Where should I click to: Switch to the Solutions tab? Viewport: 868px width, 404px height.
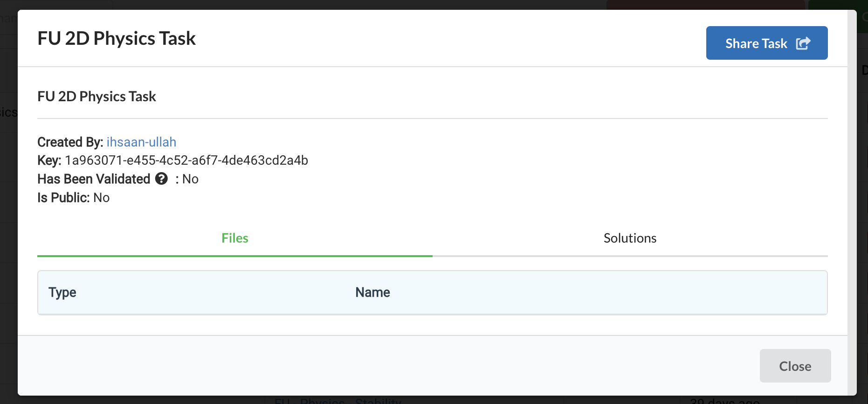tap(630, 238)
